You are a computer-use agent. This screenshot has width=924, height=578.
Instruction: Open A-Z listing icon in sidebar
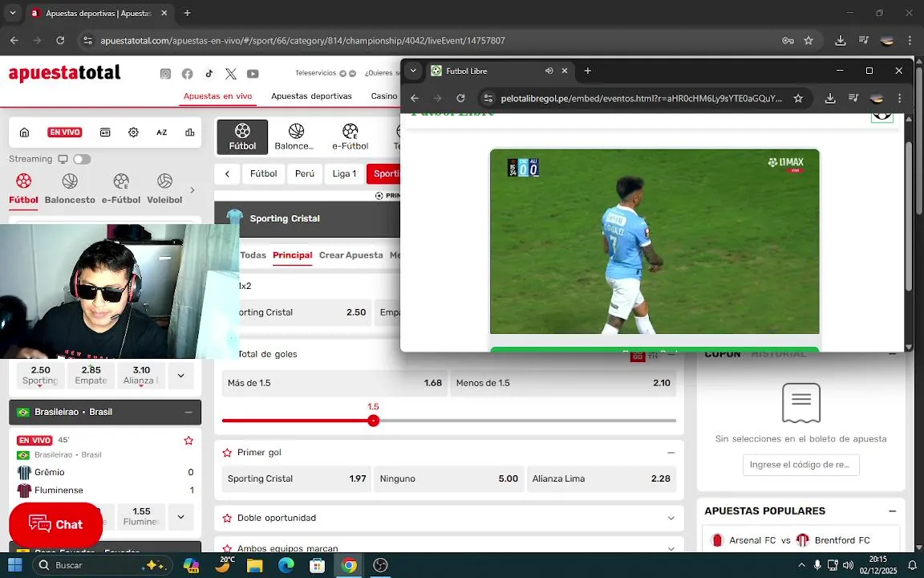[161, 132]
